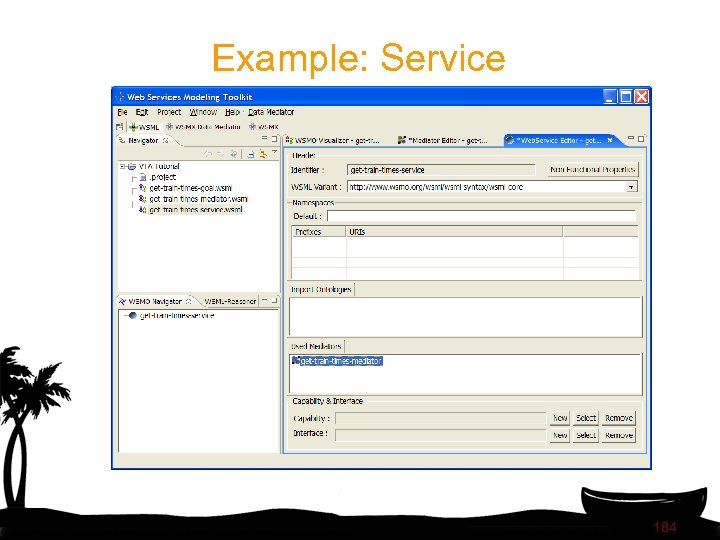
Task: Switch to the WSML-Reasoner tab
Action: point(230,302)
